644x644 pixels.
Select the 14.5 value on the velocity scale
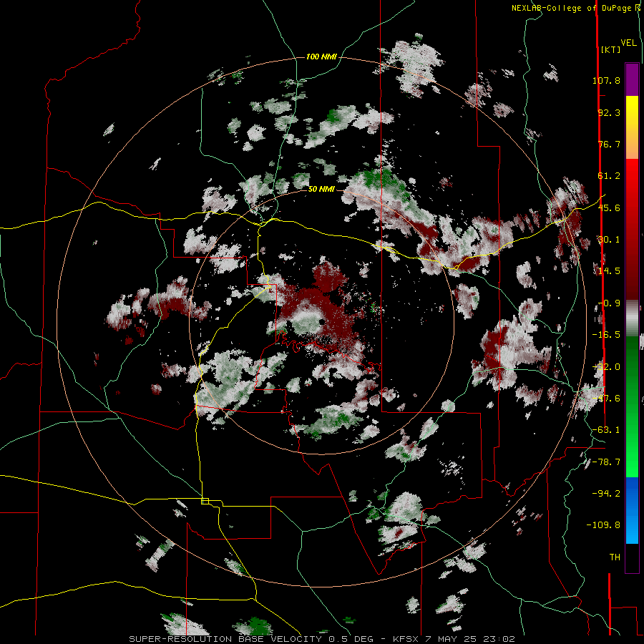click(x=609, y=271)
